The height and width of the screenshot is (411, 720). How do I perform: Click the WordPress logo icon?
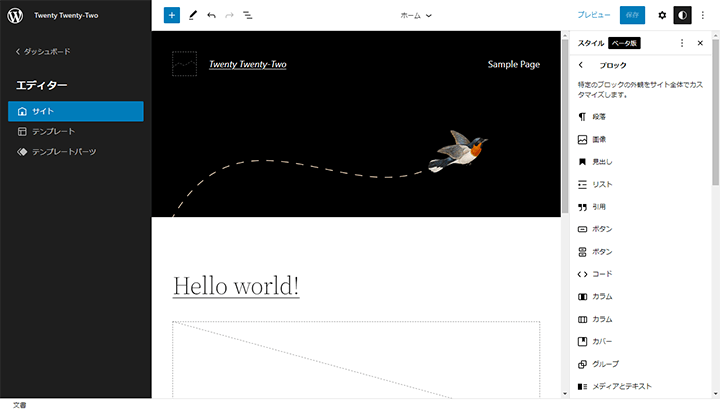[15, 15]
